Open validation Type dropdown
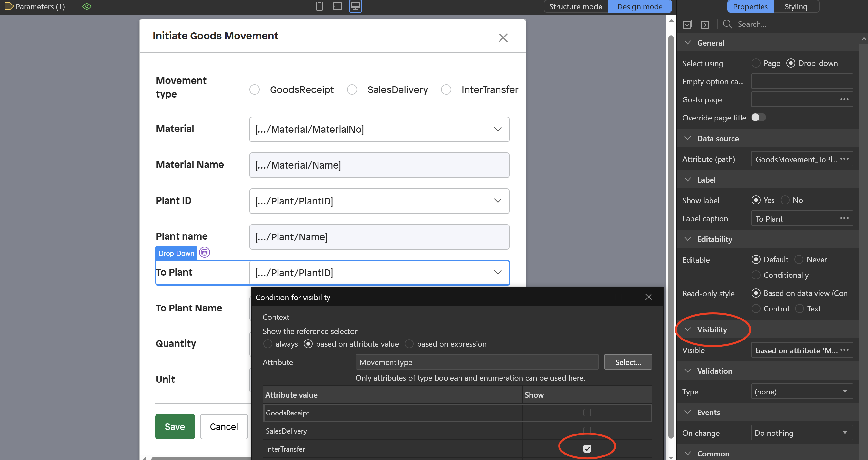 click(x=802, y=392)
